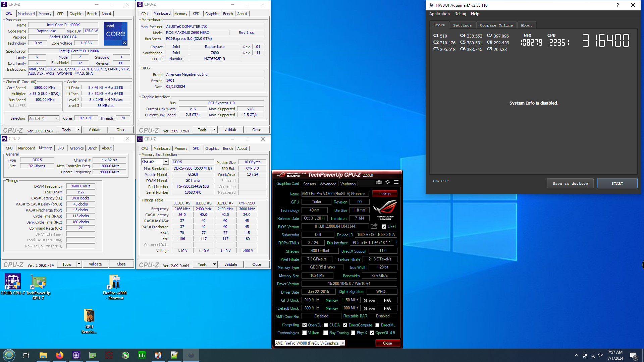644x362 pixels.
Task: Open the notification center icon
Action: tap(633, 356)
